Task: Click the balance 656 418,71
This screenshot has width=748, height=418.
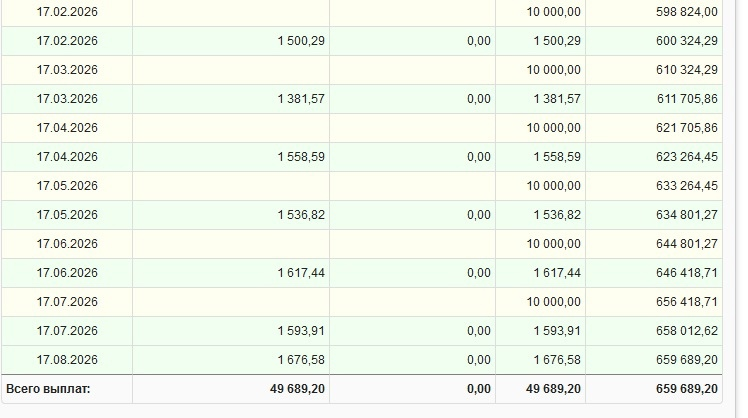Action: pos(686,302)
